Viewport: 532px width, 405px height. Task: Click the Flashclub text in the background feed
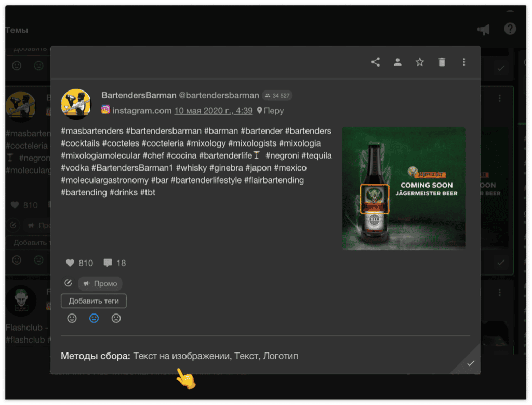click(24, 328)
